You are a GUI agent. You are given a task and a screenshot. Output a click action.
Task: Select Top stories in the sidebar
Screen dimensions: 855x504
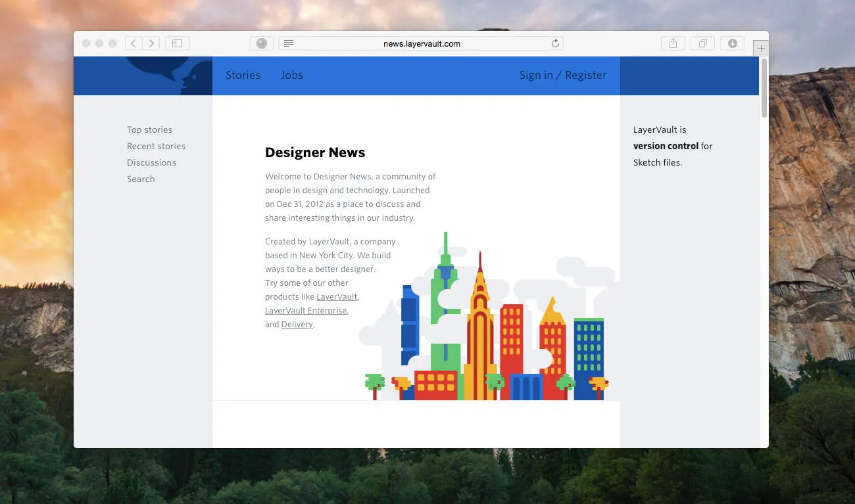149,129
